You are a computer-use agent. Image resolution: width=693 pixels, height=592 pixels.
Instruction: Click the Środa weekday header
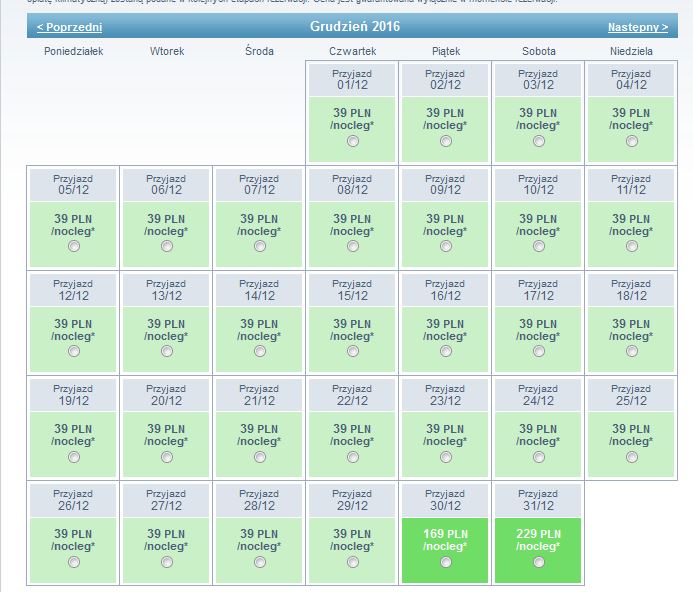(x=259, y=51)
